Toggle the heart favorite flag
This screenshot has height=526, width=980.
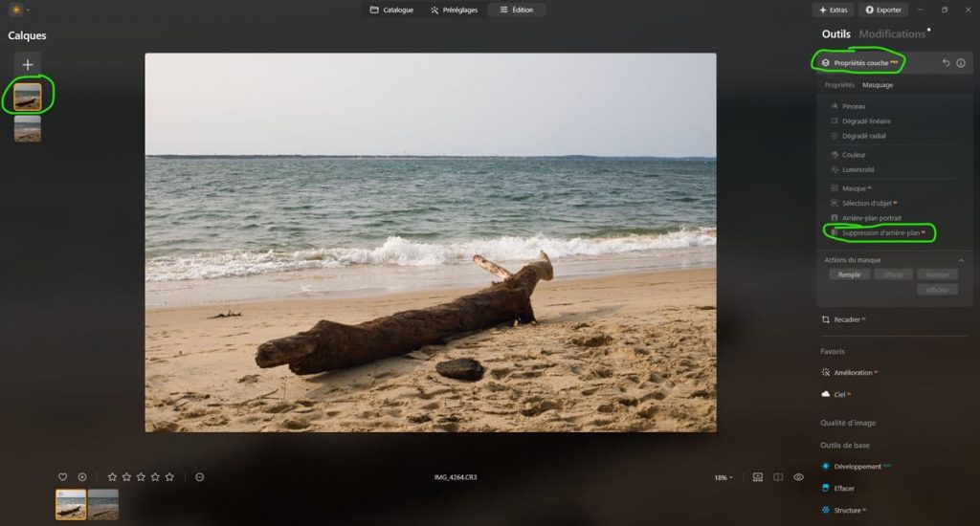[63, 477]
